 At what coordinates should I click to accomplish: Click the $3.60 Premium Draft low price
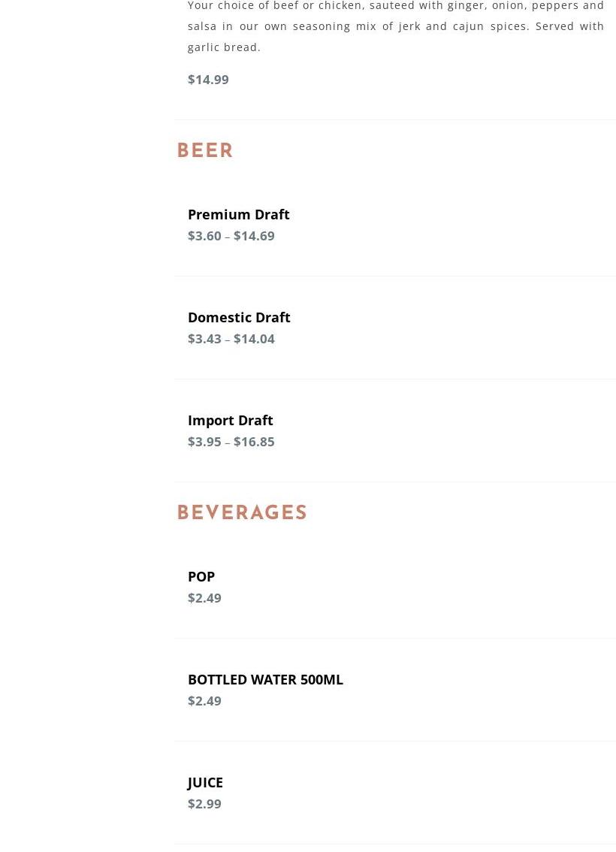point(204,235)
